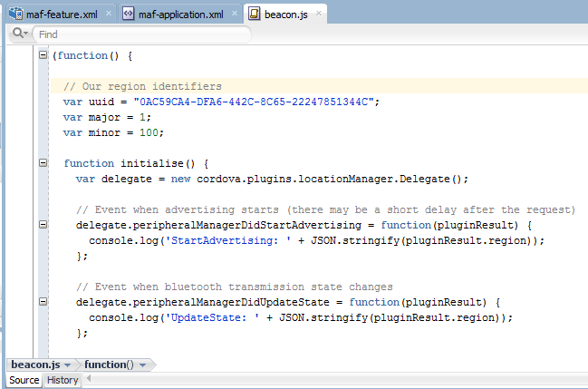Click the cordova.plugins.locationManager.Delegate() text
Screen dimensions: 588x389
pos(329,179)
